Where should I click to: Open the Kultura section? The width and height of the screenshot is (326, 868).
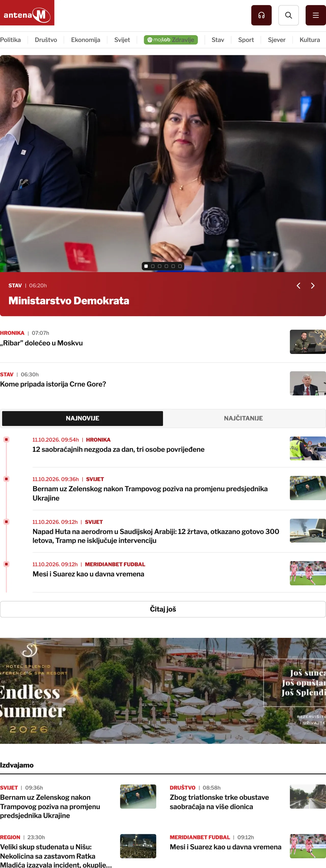[x=309, y=40]
